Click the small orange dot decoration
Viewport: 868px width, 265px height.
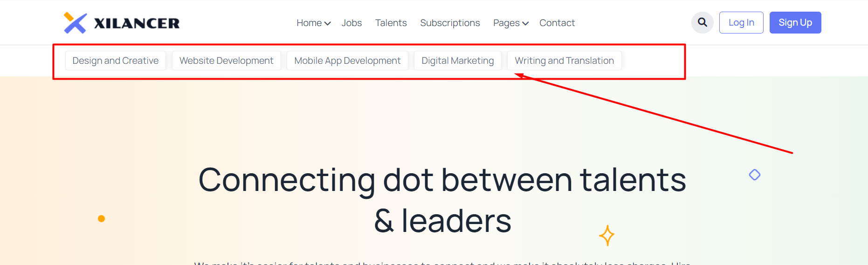(x=101, y=218)
